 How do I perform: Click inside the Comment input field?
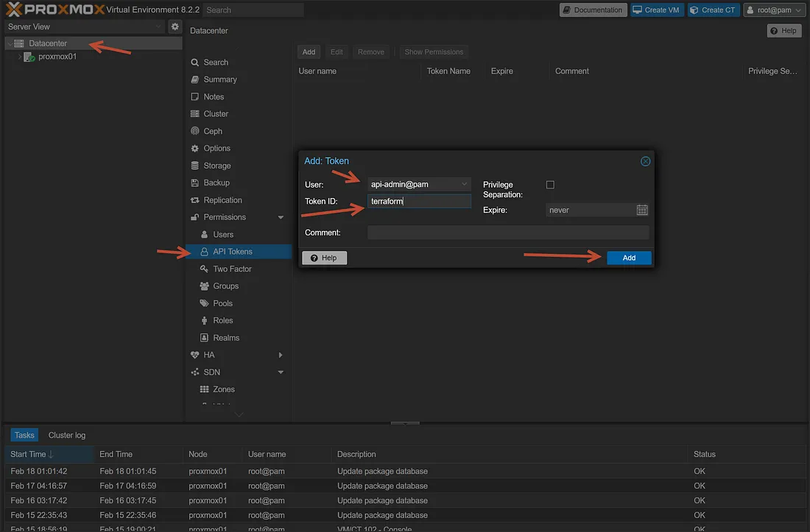click(508, 234)
